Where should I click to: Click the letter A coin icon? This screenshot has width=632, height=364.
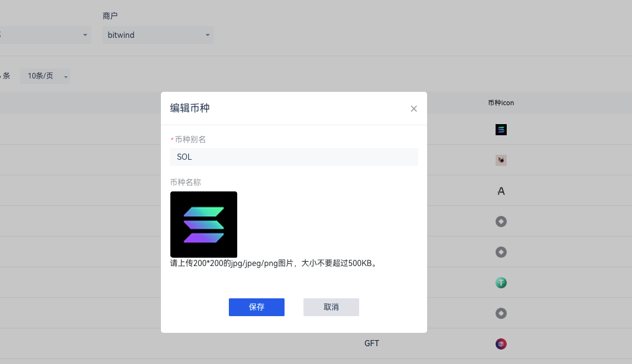[501, 191]
